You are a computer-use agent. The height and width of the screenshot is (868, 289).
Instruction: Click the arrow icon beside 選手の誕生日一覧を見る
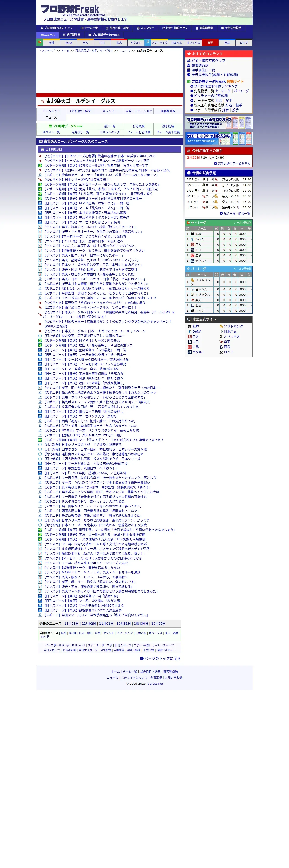[x=215, y=164]
